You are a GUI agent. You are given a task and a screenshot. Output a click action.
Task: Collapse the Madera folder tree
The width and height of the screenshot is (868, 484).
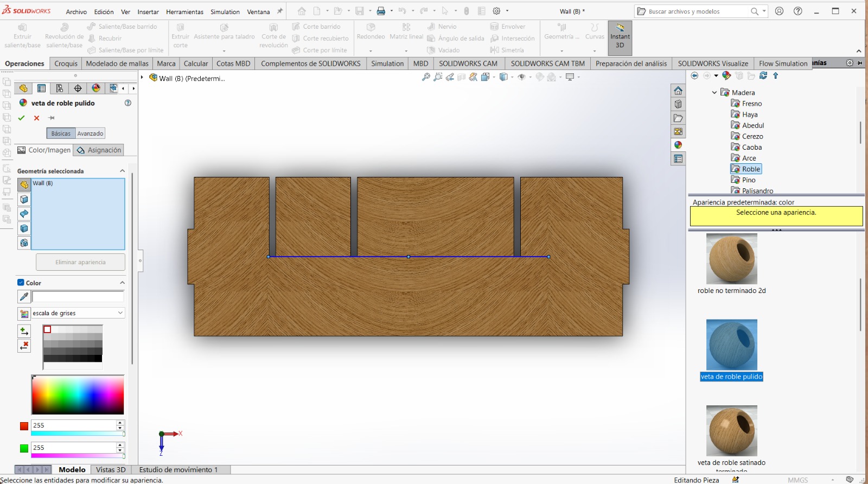714,93
